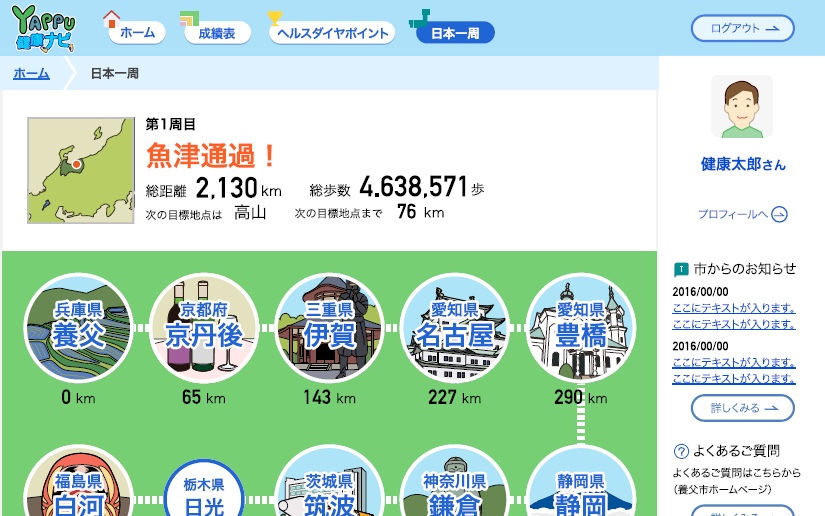Click the 魚津通過！ headline text

coord(212,156)
